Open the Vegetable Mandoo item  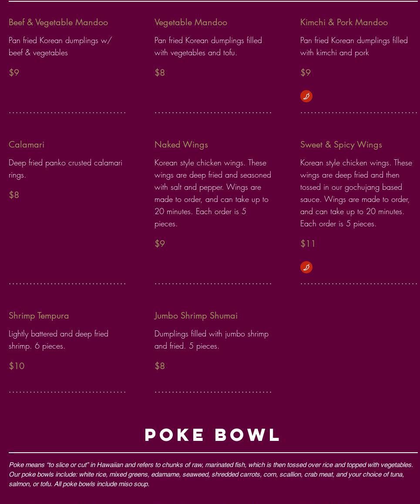point(191,23)
